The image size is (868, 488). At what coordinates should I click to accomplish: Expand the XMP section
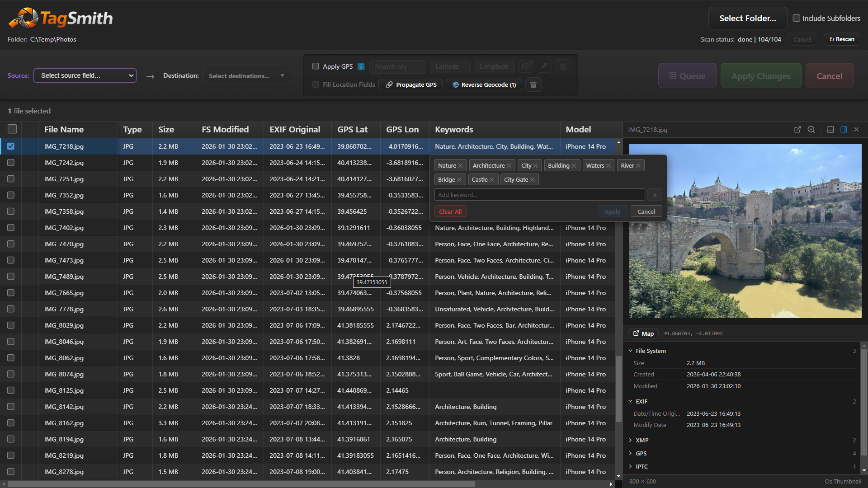click(x=630, y=440)
